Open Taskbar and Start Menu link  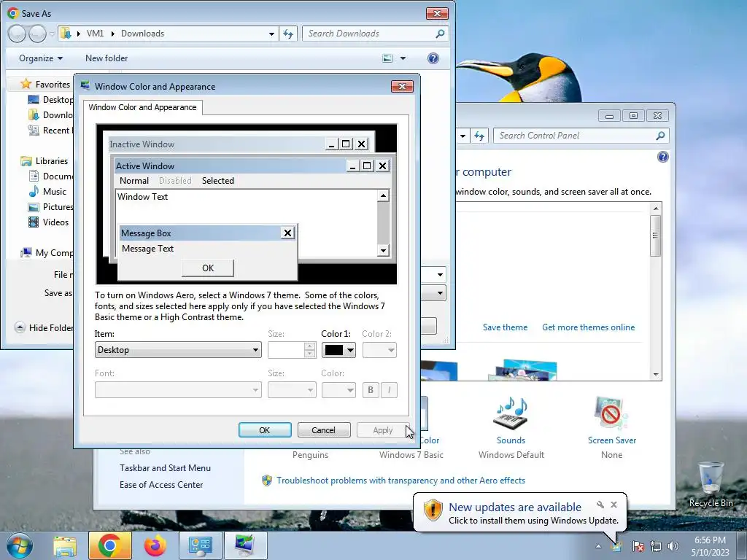coord(165,468)
